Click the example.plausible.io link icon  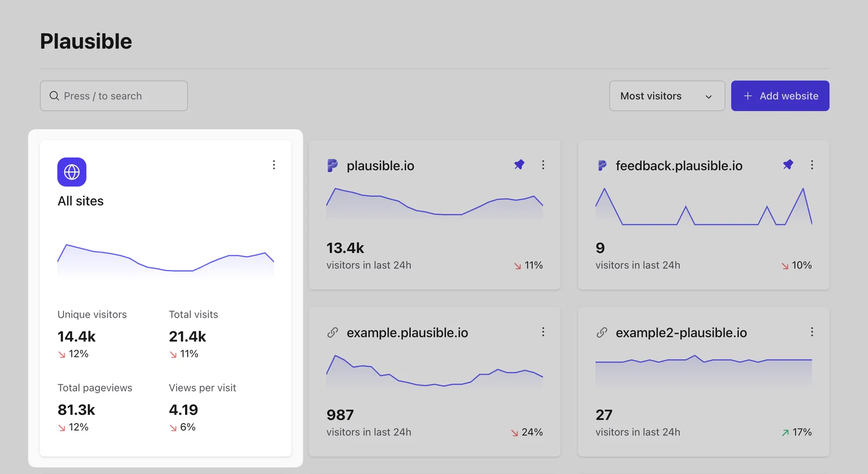click(333, 332)
